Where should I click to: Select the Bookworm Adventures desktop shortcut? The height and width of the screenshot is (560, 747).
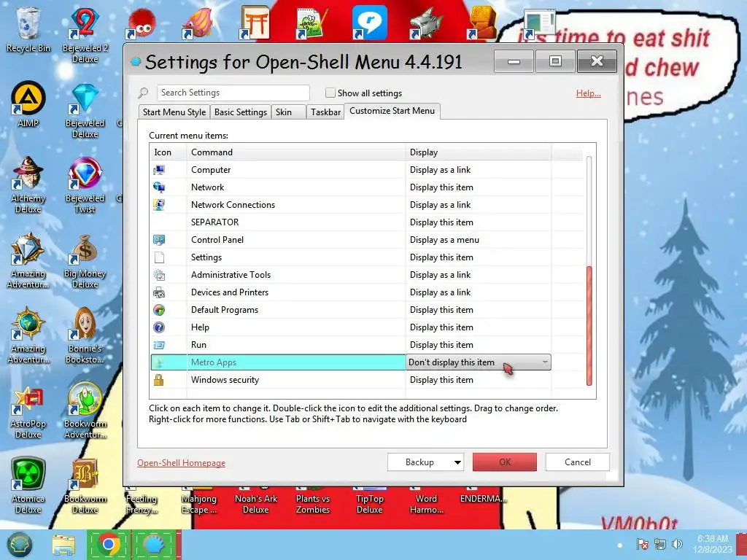pos(85,411)
